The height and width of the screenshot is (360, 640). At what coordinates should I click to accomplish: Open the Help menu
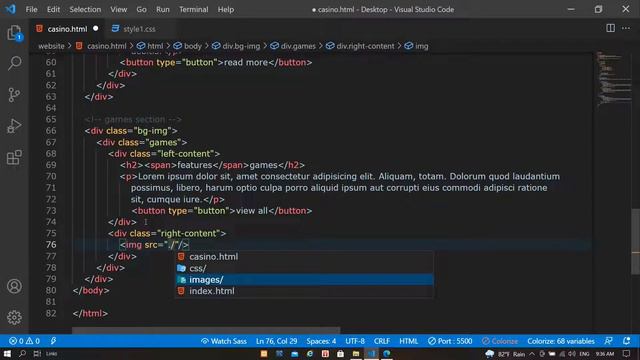coord(226,9)
